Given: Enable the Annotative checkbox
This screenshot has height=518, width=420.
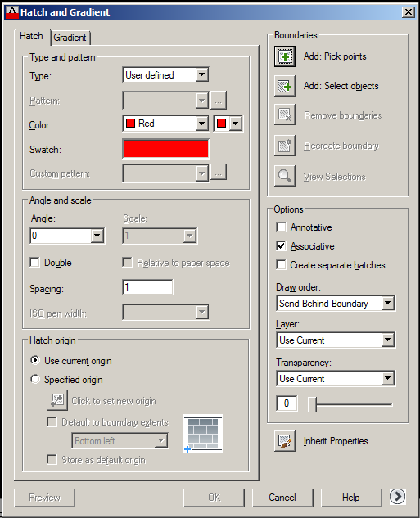Looking at the screenshot, I should click(281, 227).
